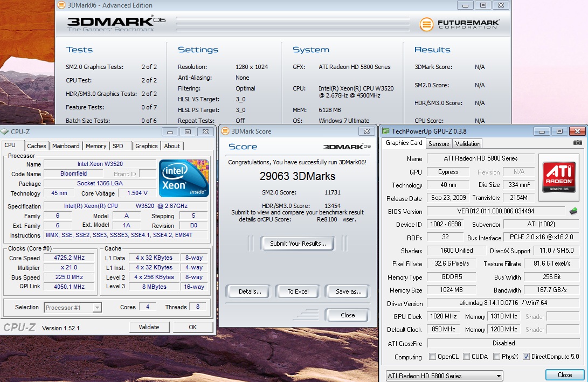The image size is (588, 382).
Task: Toggle the OpenCL checkbox
Action: pyautogui.click(x=432, y=357)
